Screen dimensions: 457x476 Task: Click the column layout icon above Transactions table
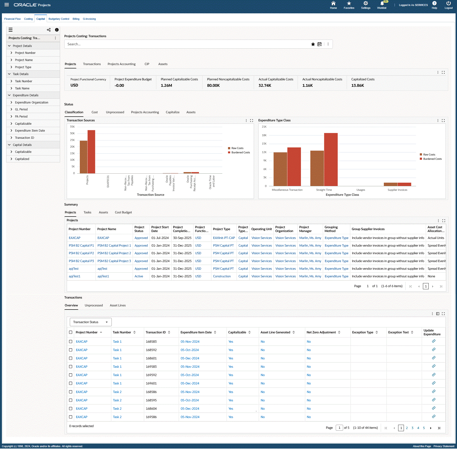point(438,314)
